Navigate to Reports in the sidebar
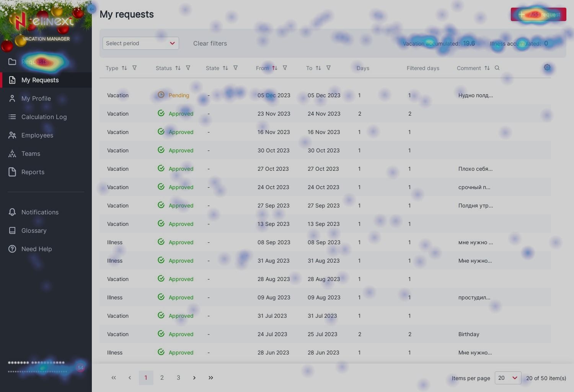This screenshot has width=574, height=392. 33,172
